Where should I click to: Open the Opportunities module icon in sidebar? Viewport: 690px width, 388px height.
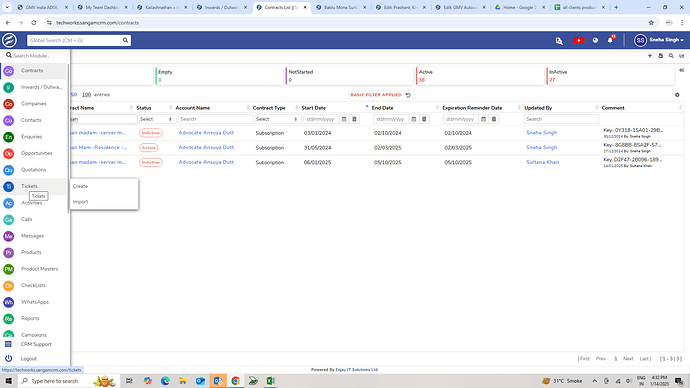[8, 154]
